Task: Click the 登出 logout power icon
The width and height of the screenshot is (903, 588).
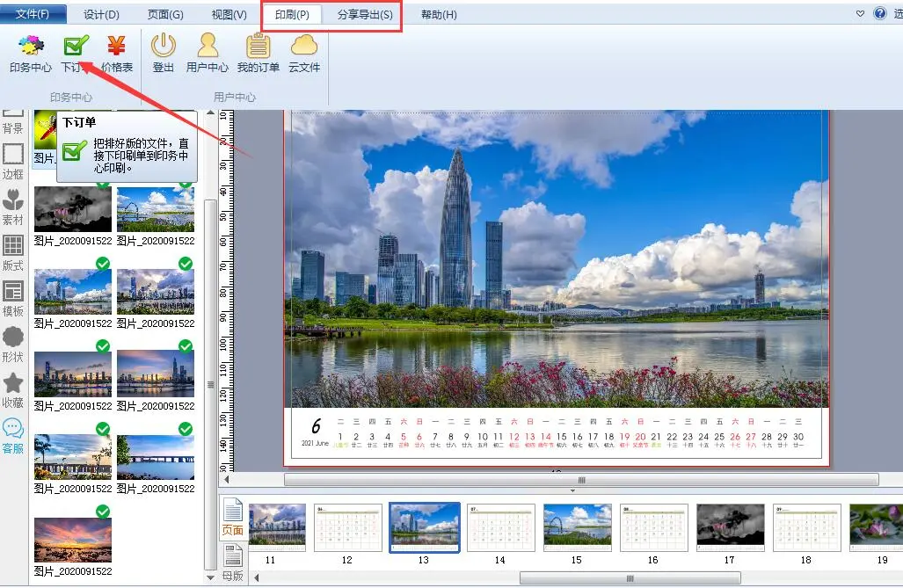Action: click(x=164, y=51)
